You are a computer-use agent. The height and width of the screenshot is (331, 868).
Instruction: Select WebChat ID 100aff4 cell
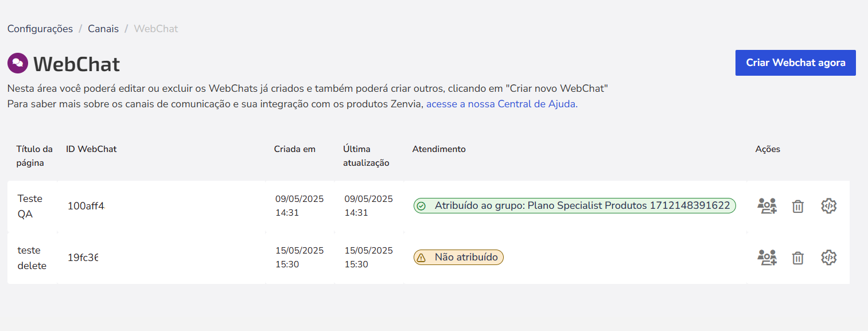86,206
